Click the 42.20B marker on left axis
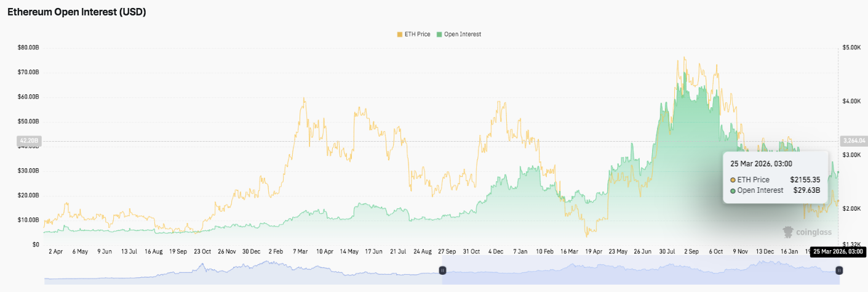This screenshot has height=292, width=868. (29, 141)
